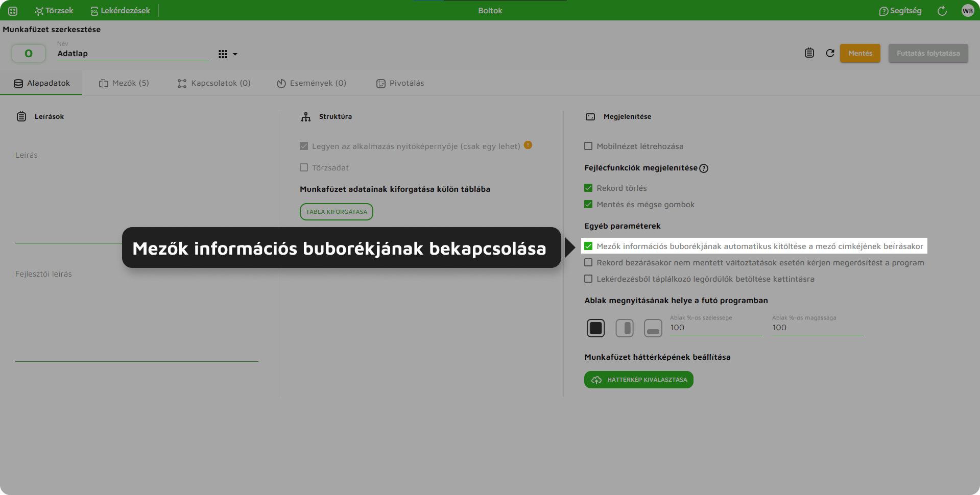Click the TÁBLA KIFORGATÁSA button
Screen dimensions: 980x495
337,212
